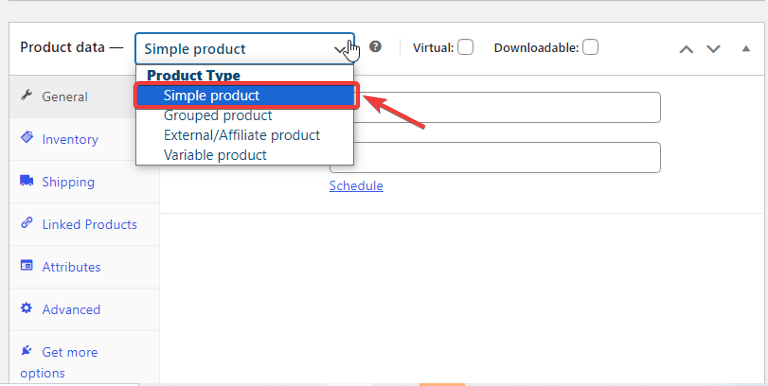Open the Linked Products tab
The height and width of the screenshot is (386, 768).
(x=84, y=224)
